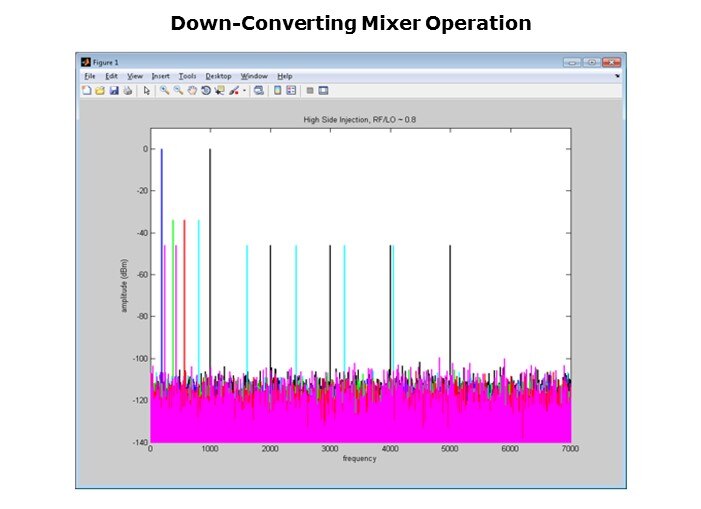Open the Tools menu

(x=187, y=76)
